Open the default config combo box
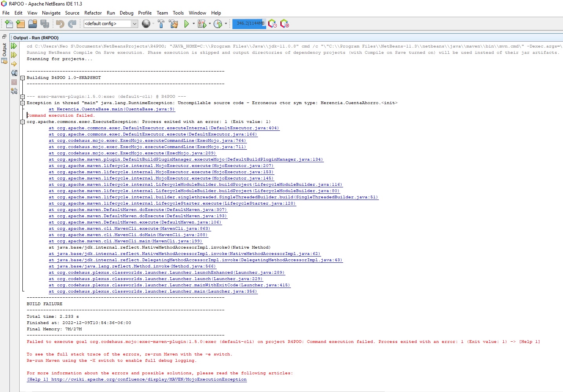563x392 pixels. 111,24
